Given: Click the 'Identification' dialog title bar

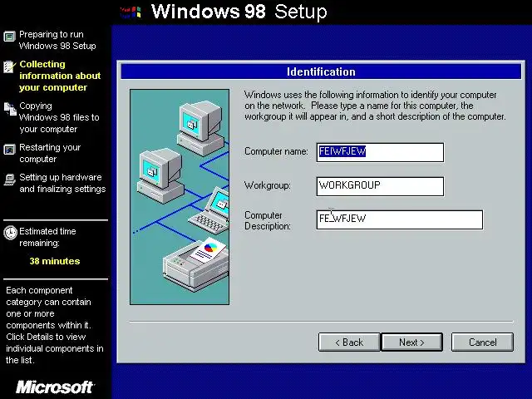Looking at the screenshot, I should 321,72.
